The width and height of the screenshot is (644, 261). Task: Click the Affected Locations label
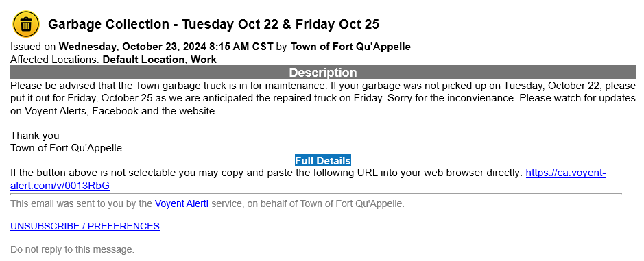pos(55,60)
